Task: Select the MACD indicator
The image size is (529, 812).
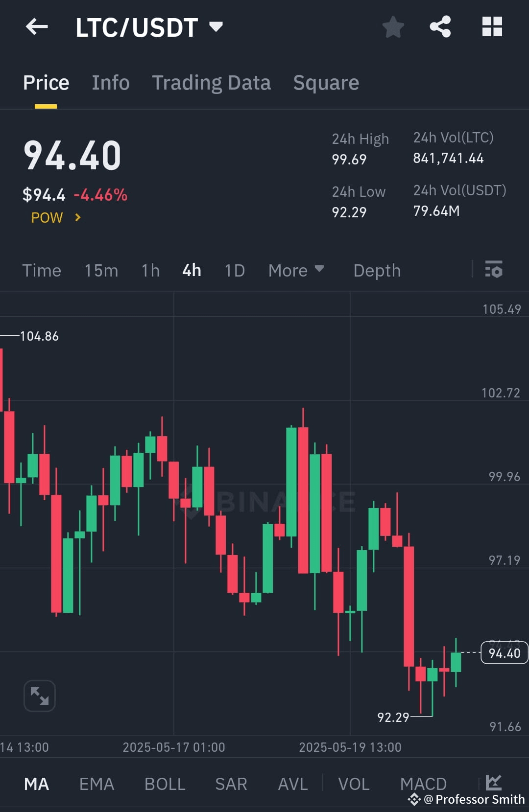Action: [423, 783]
